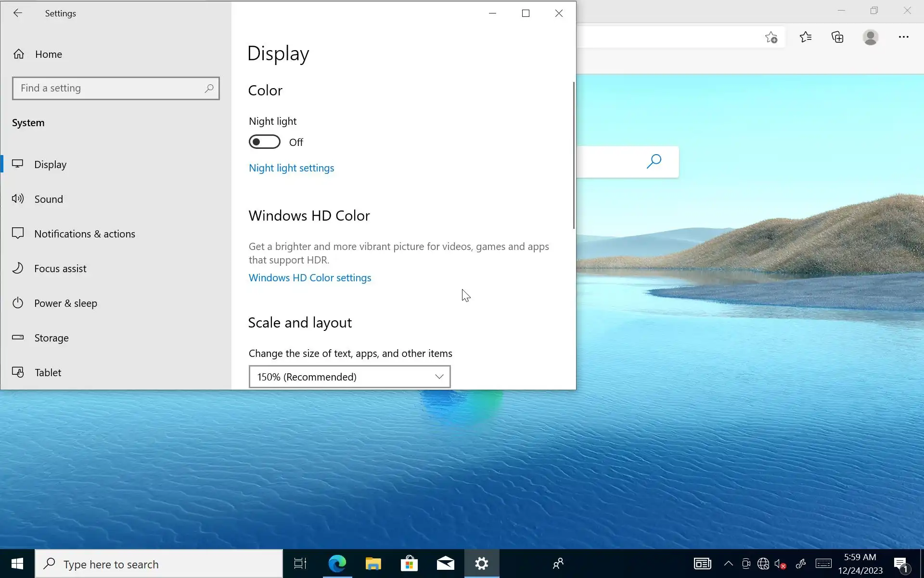Show hidden system tray icons
Image resolution: width=924 pixels, height=578 pixels.
click(x=728, y=564)
